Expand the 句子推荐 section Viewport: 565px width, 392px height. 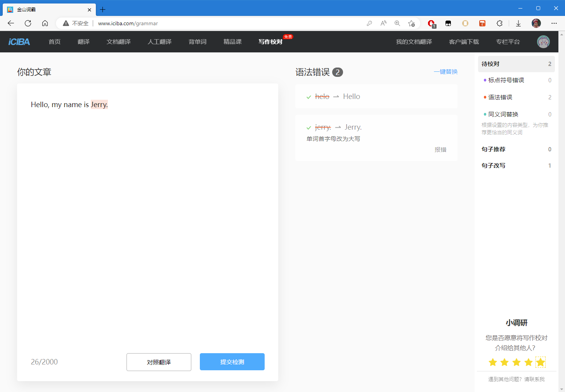click(494, 149)
